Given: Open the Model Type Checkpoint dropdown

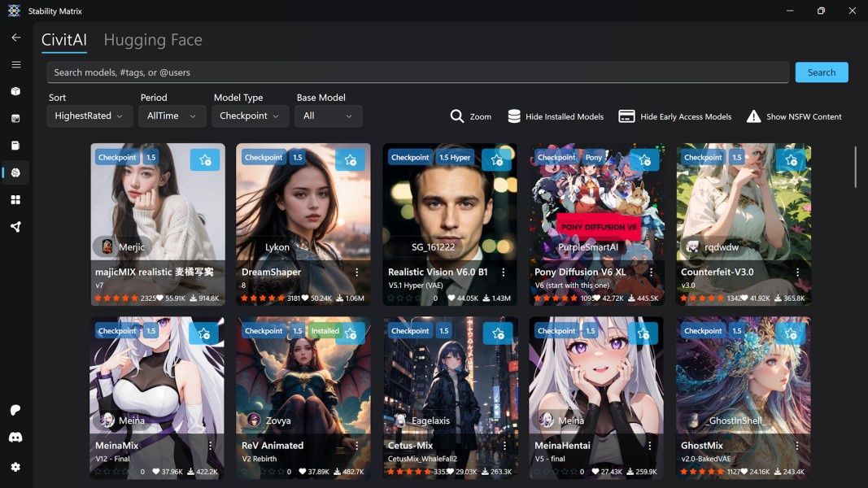Looking at the screenshot, I should click(251, 116).
